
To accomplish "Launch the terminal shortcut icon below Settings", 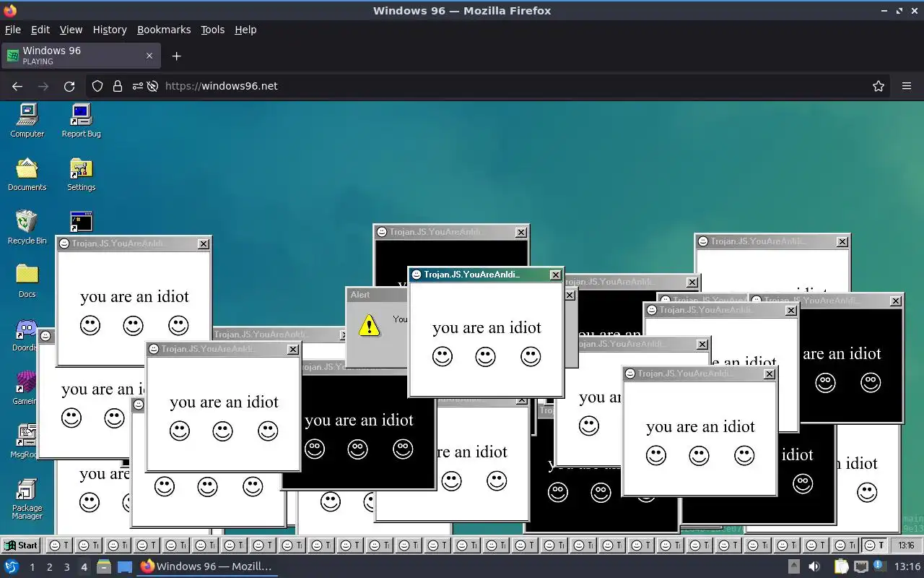I will [81, 221].
